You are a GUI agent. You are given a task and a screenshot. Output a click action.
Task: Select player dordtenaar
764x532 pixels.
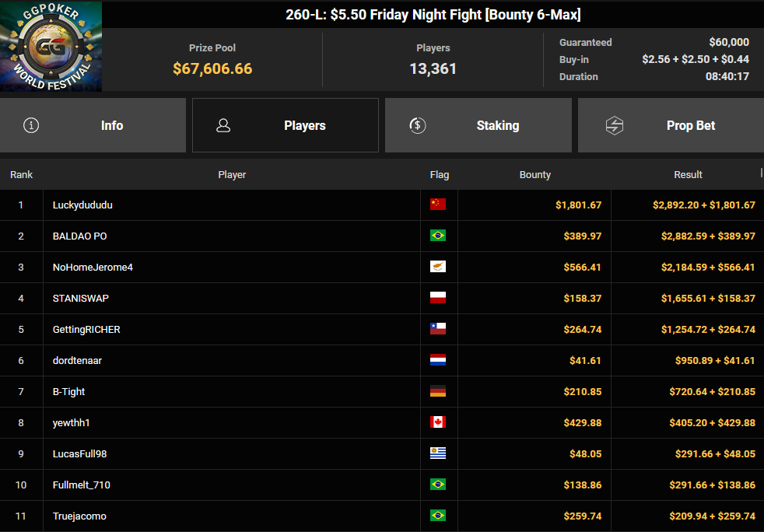click(77, 361)
